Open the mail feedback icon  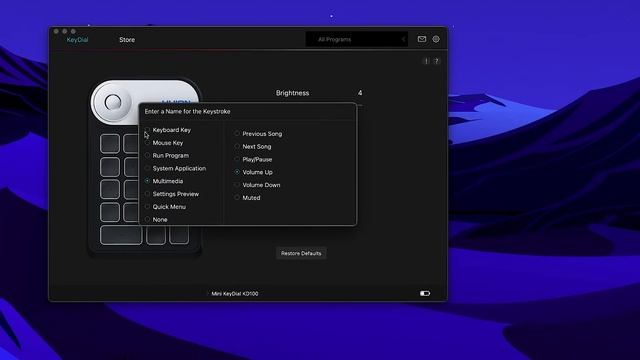422,39
